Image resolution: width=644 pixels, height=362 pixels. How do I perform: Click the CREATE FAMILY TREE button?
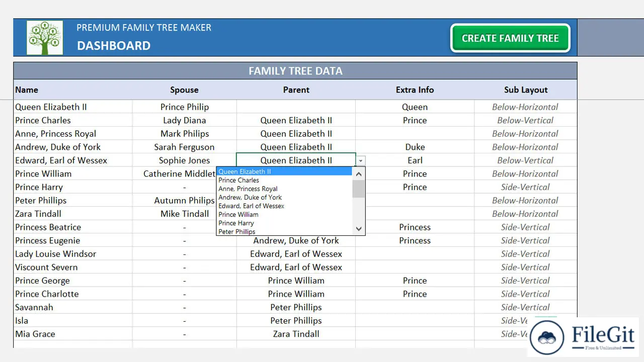510,38
